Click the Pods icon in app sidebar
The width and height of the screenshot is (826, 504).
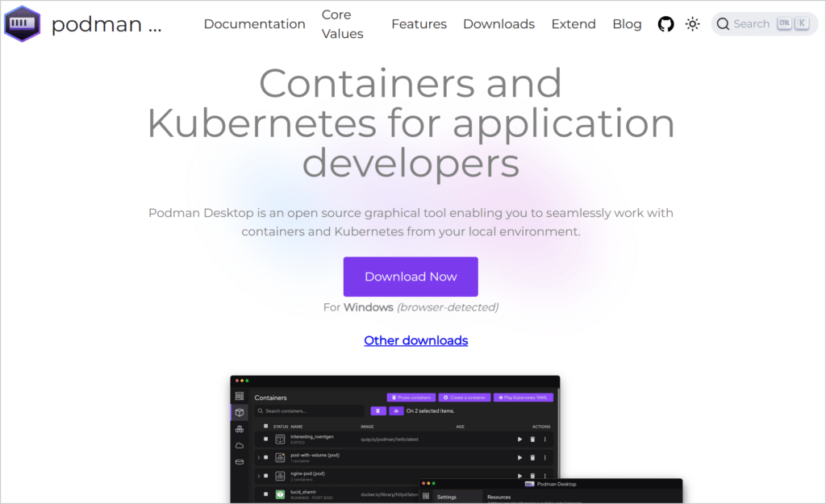tap(240, 429)
